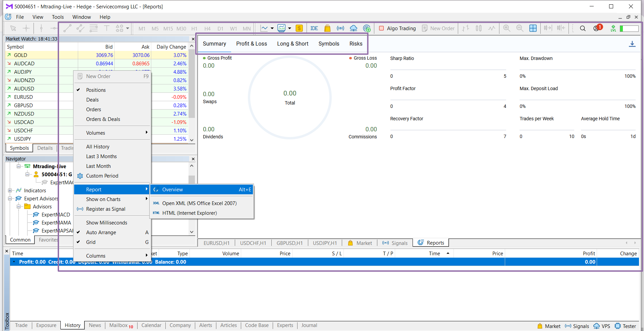Screen dimensions: 644x331
Task: Enable Show Milliseconds
Action: (x=112, y=222)
